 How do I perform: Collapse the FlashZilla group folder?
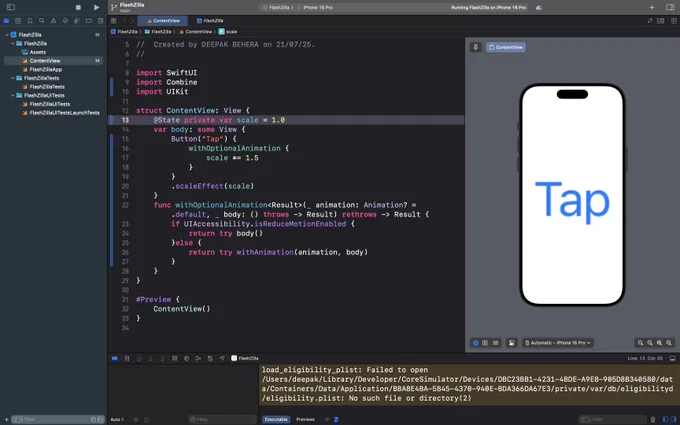point(13,43)
